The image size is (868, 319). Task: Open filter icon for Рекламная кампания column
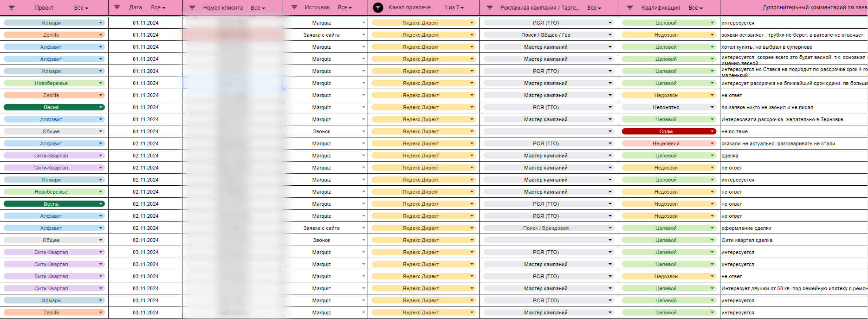pyautogui.click(x=490, y=8)
